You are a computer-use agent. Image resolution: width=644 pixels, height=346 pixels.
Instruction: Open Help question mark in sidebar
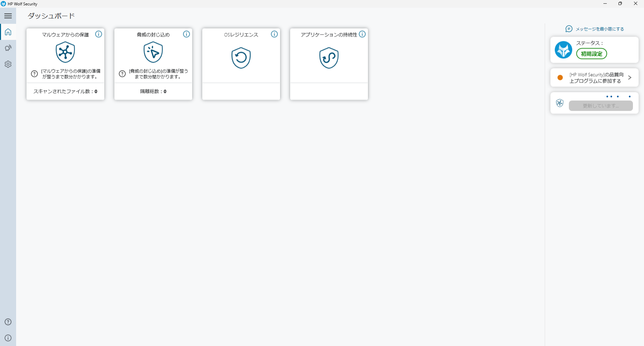click(8, 322)
